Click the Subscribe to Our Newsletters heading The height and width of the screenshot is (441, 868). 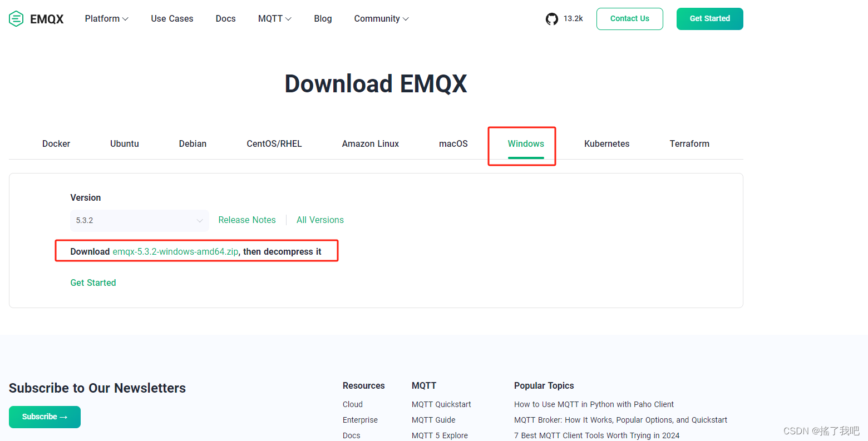click(97, 388)
